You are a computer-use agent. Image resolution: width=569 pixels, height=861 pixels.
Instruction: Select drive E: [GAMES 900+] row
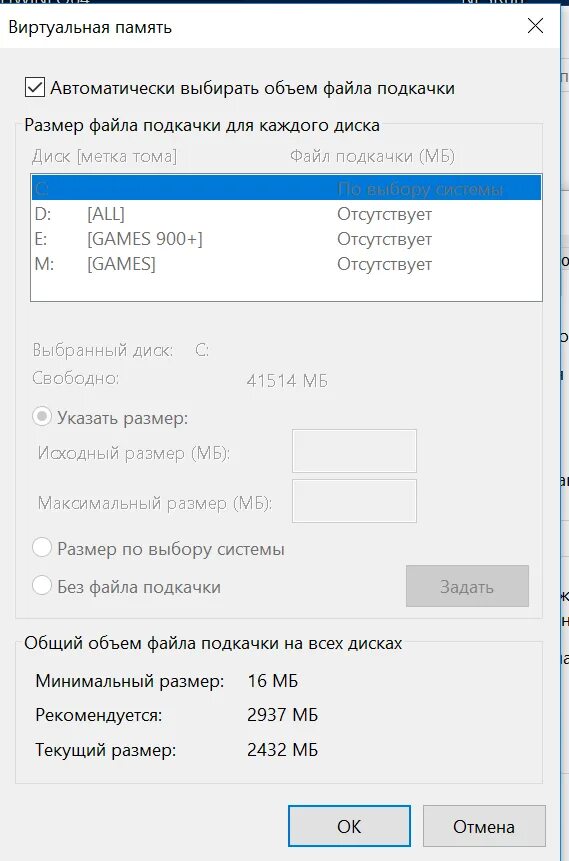coord(286,239)
